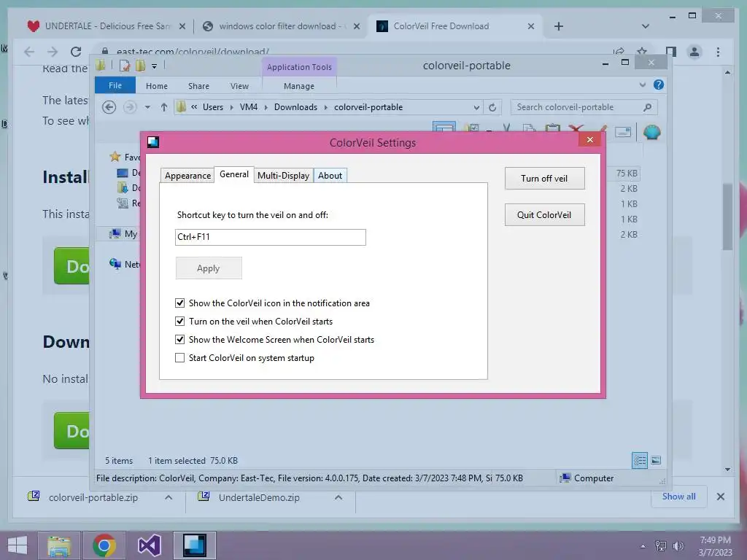
Task: Toggle Show the Welcome Screen when ColorVeil starts
Action: tap(179, 340)
